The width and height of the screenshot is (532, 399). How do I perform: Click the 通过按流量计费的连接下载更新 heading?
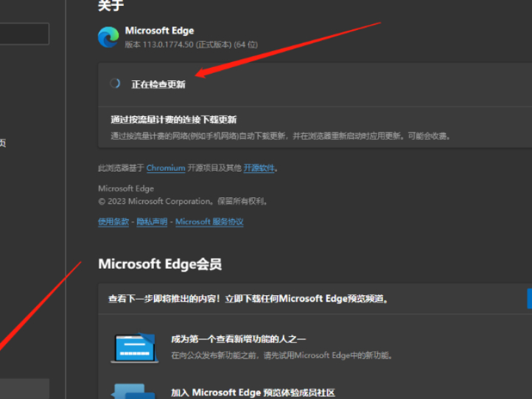(x=173, y=120)
